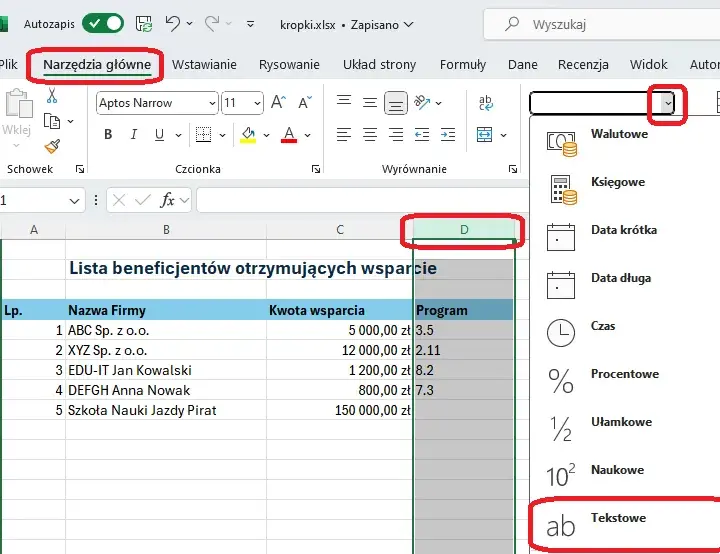This screenshot has height=554, width=720.
Task: Align text left
Action: tap(344, 135)
